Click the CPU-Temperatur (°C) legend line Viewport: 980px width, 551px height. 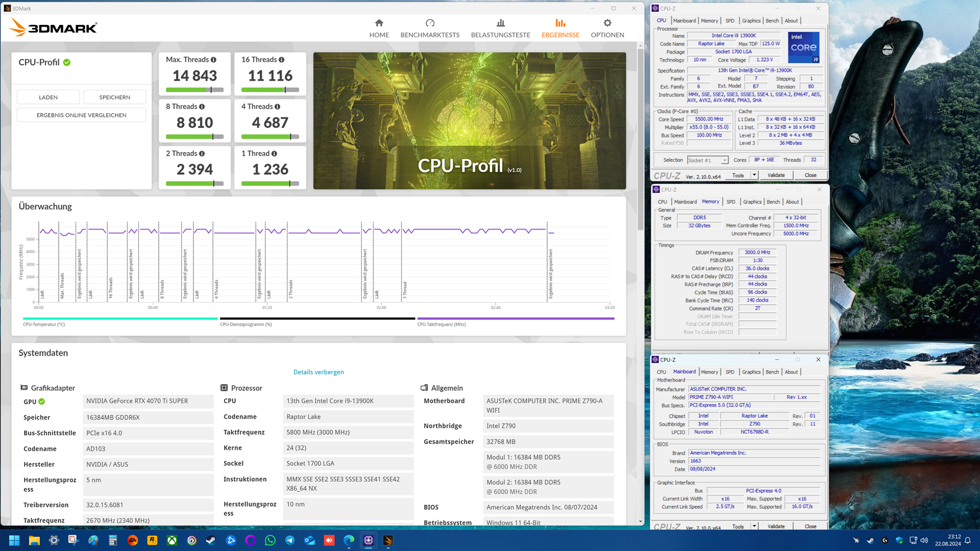(x=120, y=318)
